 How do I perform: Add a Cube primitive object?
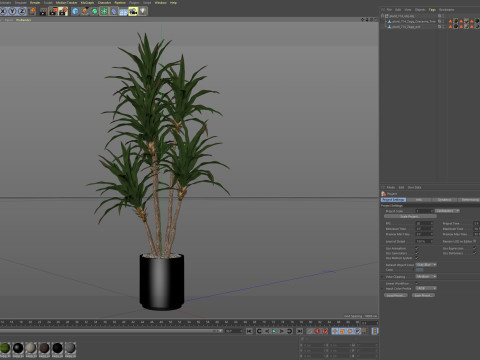pyautogui.click(x=75, y=11)
